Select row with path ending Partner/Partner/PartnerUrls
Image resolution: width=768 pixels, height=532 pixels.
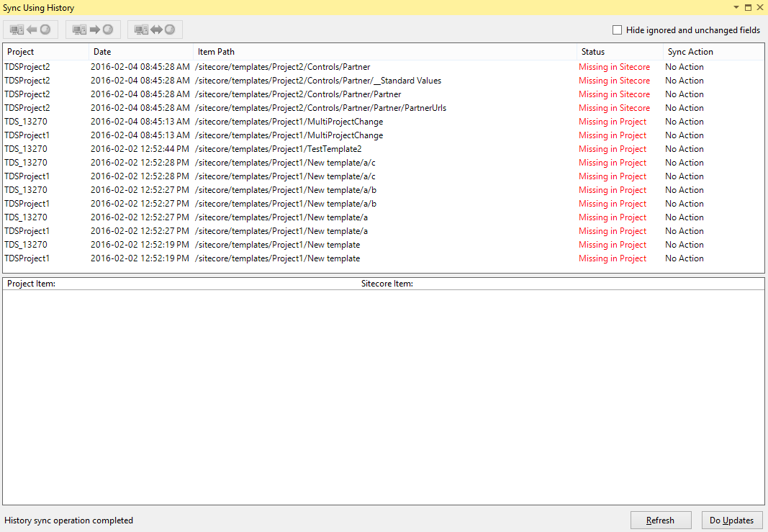click(383, 108)
